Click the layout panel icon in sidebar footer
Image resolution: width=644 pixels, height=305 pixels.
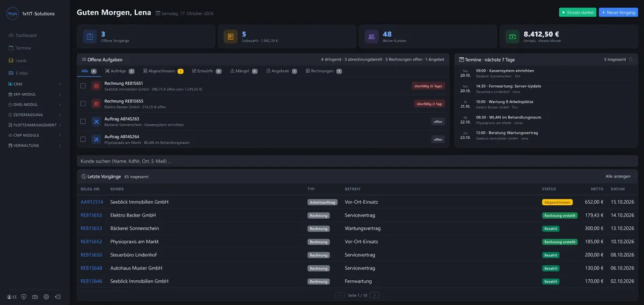pyautogui.click(x=35, y=296)
